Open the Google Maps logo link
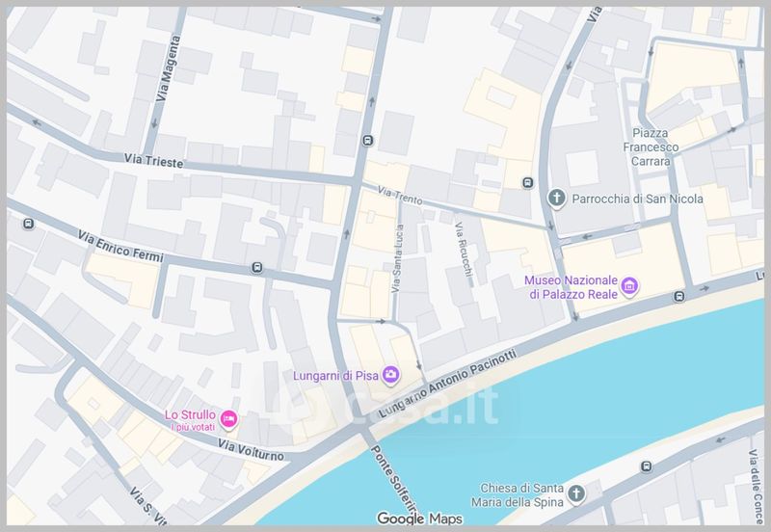This screenshot has height=532, width=771. (x=420, y=519)
